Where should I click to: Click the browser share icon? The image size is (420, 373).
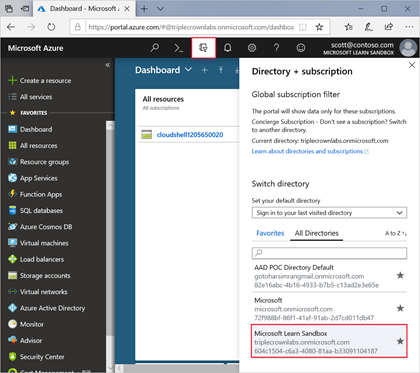(389, 27)
